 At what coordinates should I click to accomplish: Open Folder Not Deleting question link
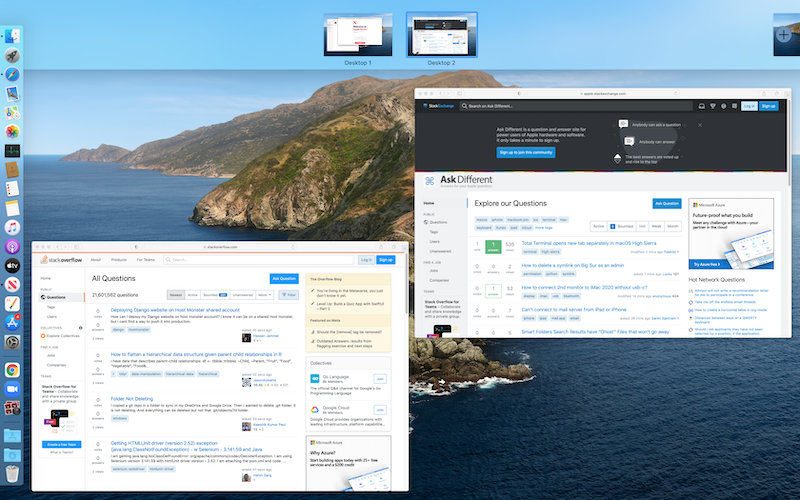coord(132,398)
